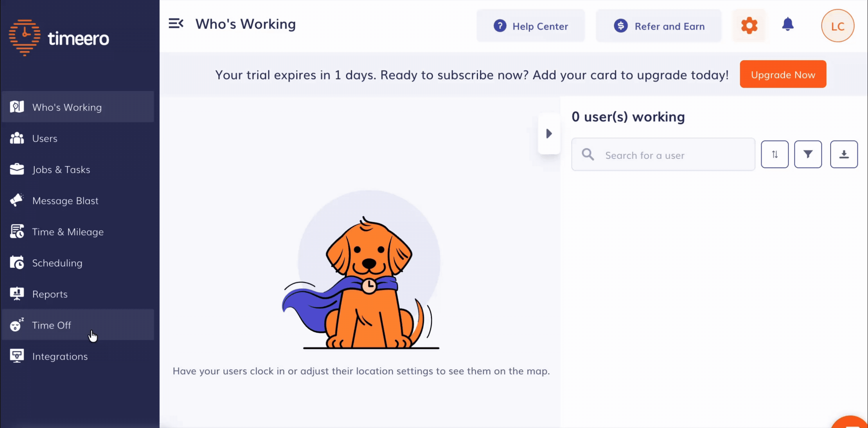Select Scheduling in the sidebar
The width and height of the screenshot is (868, 428).
click(57, 263)
